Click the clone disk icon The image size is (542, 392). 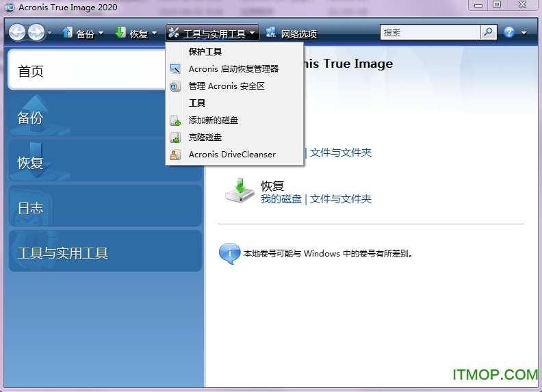click(x=175, y=138)
